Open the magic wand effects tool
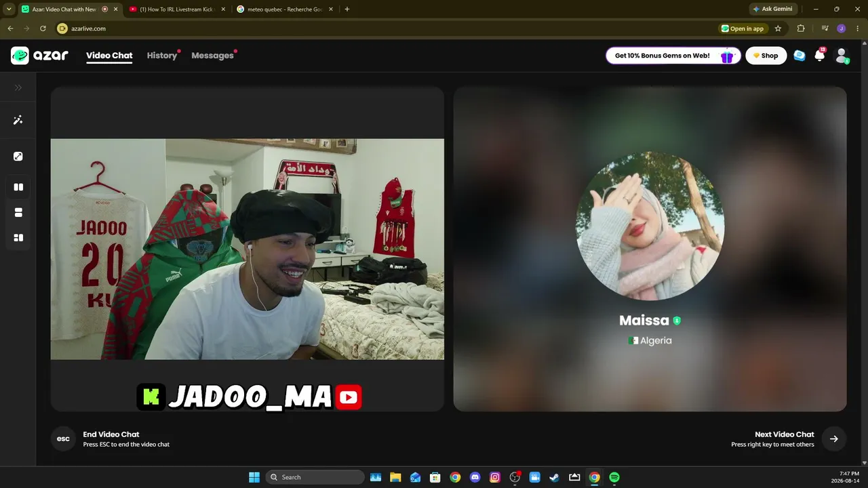This screenshot has width=868, height=488. [18, 120]
